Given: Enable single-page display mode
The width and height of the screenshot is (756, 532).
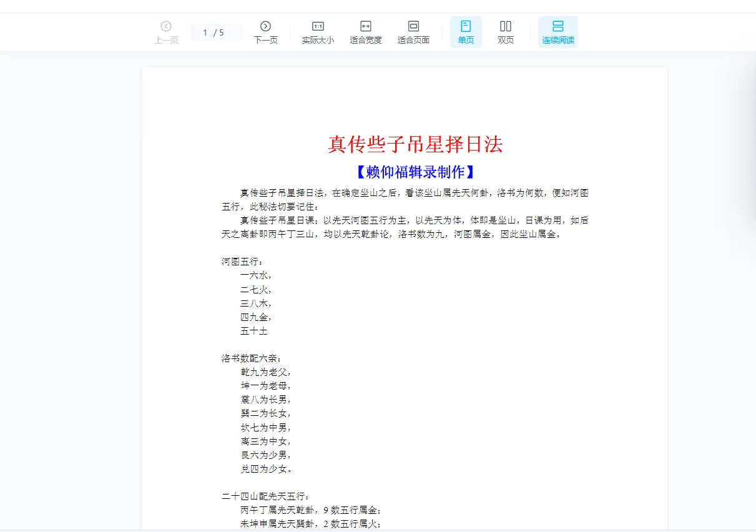Looking at the screenshot, I should 465,32.
